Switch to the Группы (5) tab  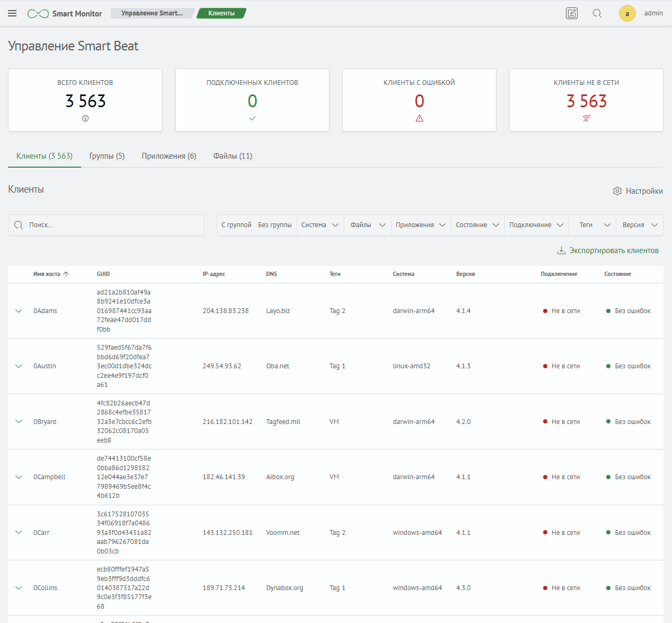[x=107, y=156]
